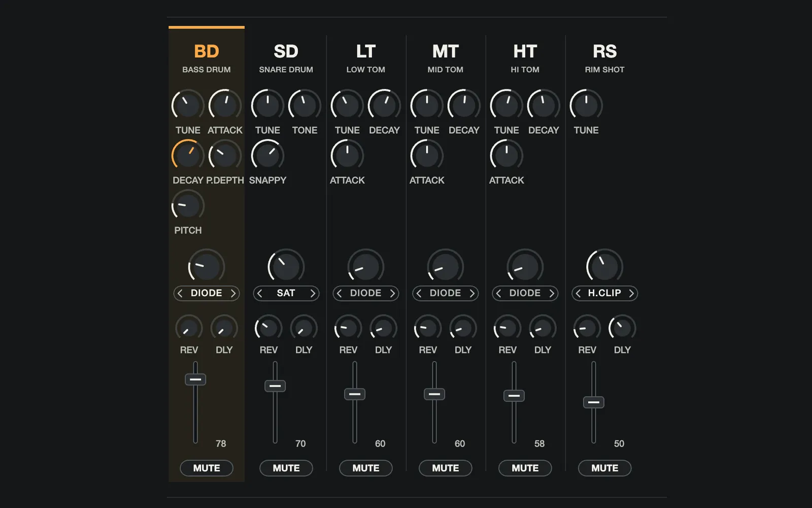Click the Rim Shot TUNE knob
This screenshot has height=508, width=812.
(x=586, y=105)
